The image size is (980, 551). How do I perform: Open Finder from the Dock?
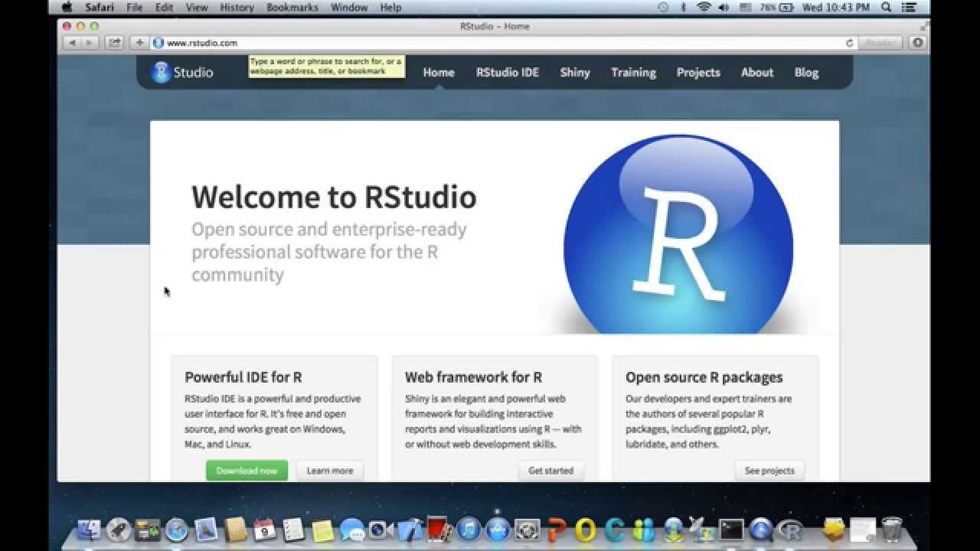(x=90, y=530)
